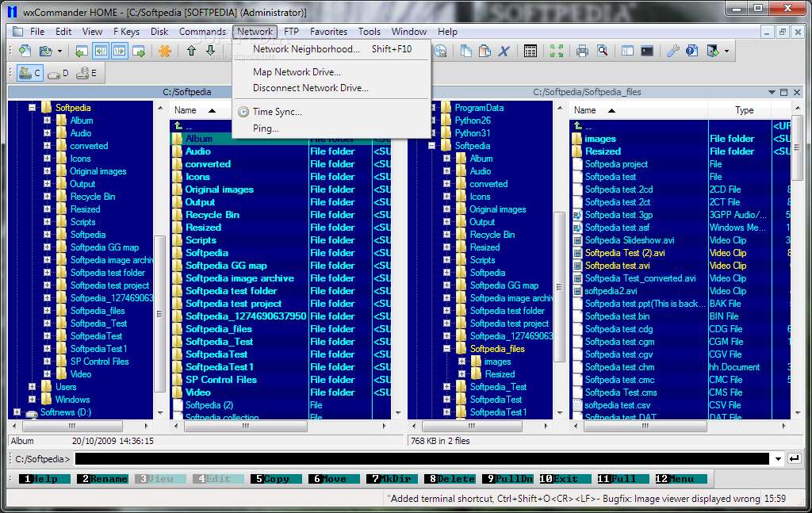Click the green up arrow icon
Viewport: 812px width, 513px height.
[x=192, y=51]
